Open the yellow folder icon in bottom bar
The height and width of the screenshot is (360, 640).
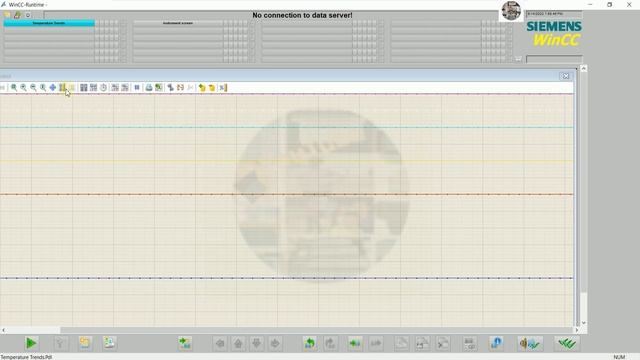coord(84,343)
